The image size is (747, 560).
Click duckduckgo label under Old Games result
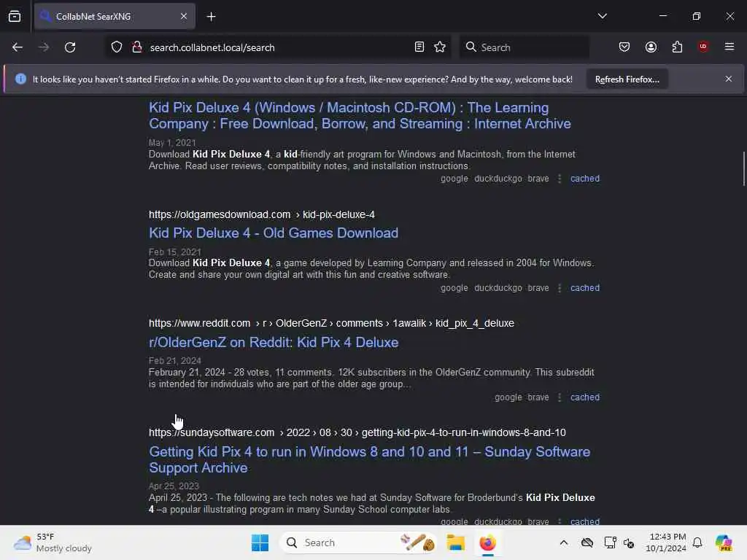(498, 288)
